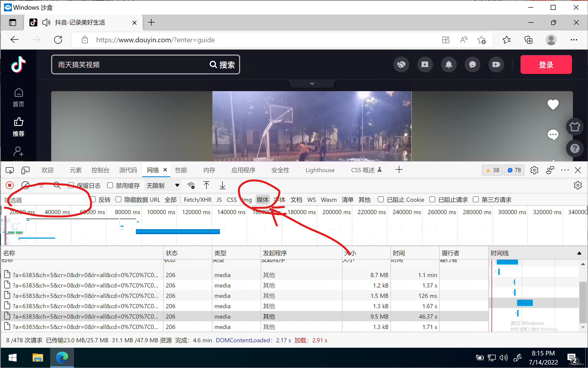Click the import HAR upload arrow
Image resolution: width=588 pixels, height=368 pixels.
[x=206, y=185]
